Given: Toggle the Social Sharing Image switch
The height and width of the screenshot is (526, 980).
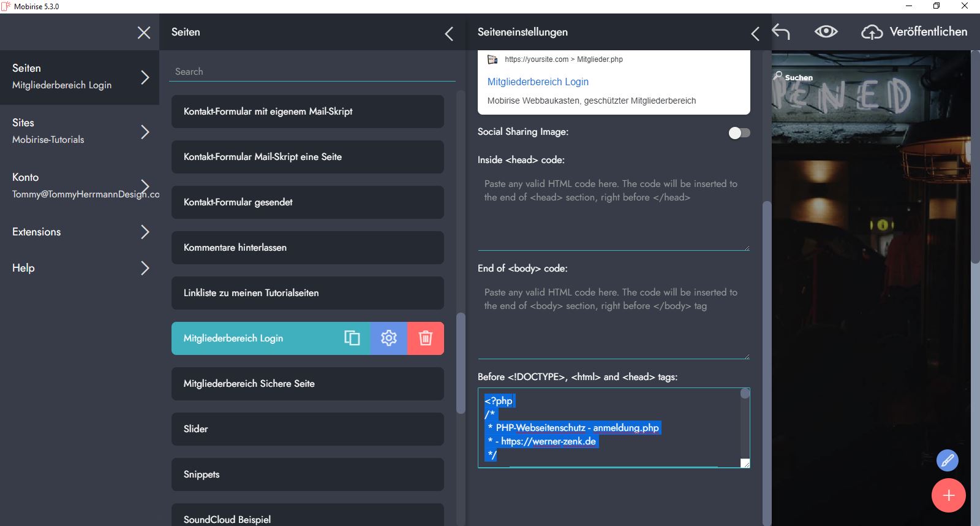Looking at the screenshot, I should click(739, 133).
